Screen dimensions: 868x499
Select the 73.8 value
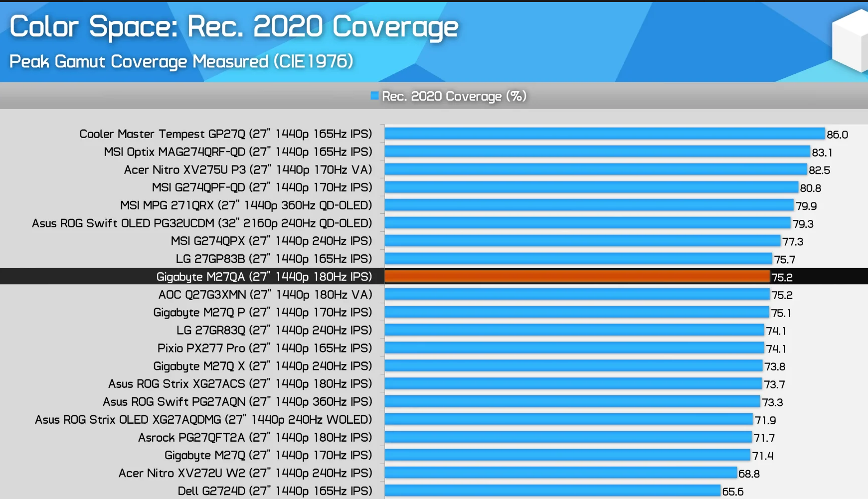pos(775,367)
